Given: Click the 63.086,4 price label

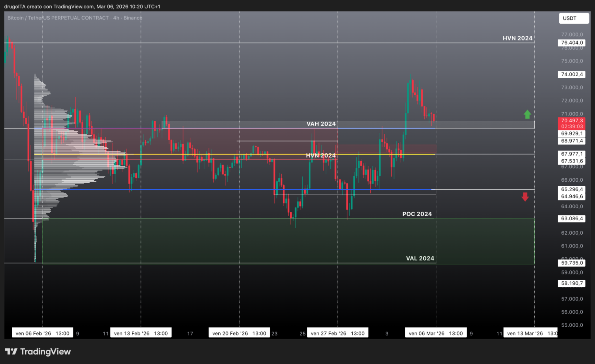Looking at the screenshot, I should tap(572, 219).
